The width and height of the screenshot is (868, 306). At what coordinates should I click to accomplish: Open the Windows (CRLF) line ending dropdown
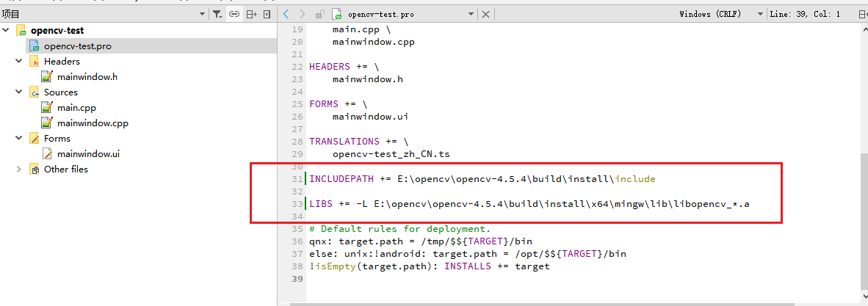pyautogui.click(x=720, y=14)
